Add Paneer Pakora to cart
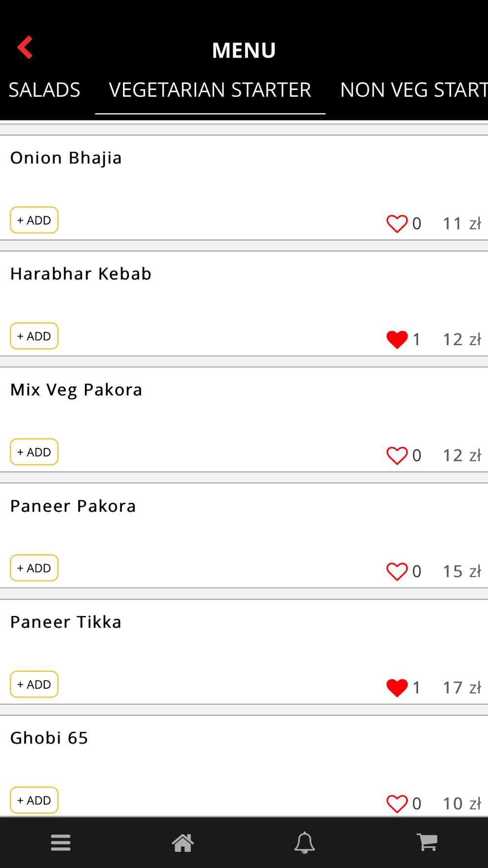 (34, 568)
